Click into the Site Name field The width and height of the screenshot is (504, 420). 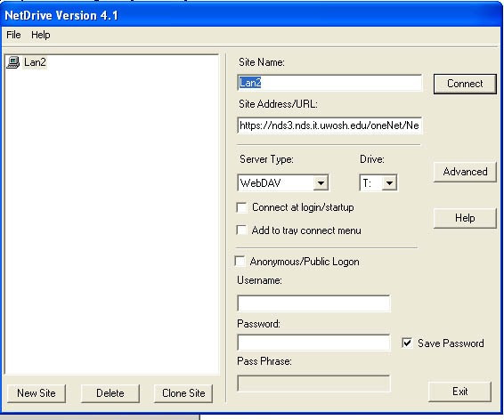coord(329,83)
